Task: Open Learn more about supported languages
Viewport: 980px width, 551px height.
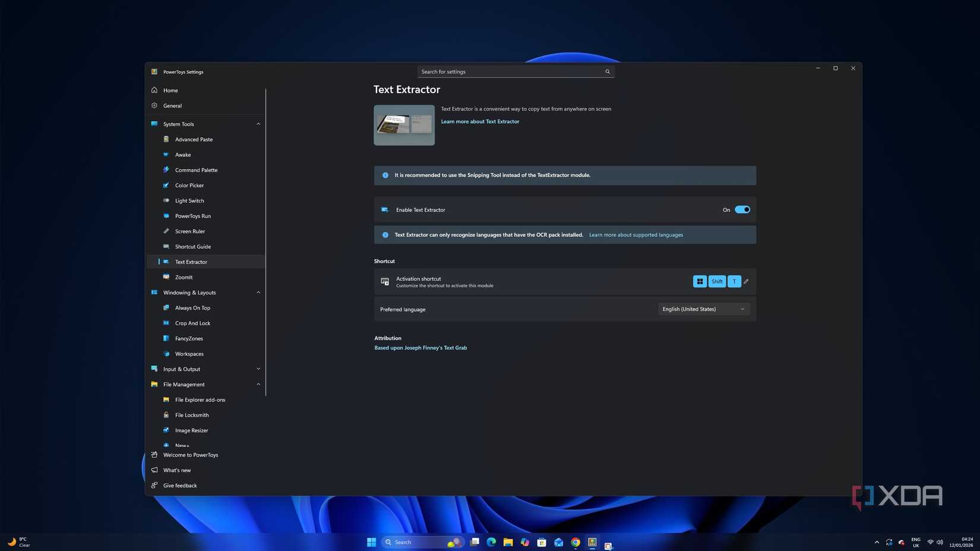Action: pos(636,235)
